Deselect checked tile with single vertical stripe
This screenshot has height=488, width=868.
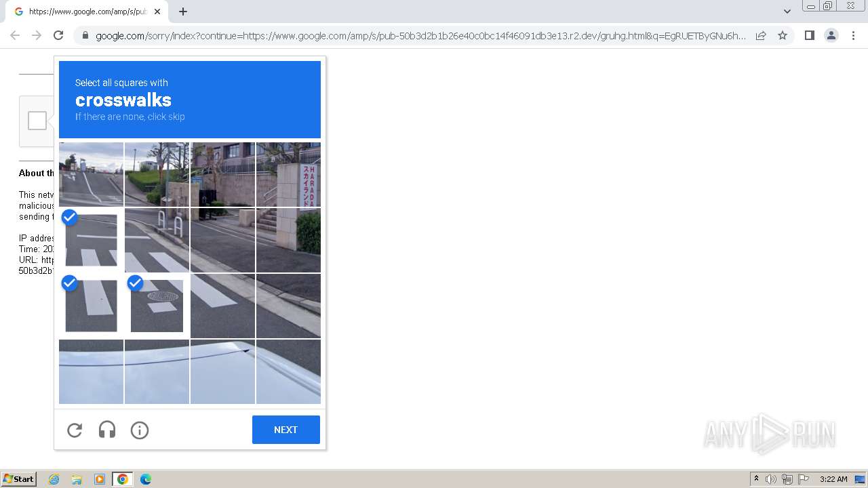coord(91,306)
